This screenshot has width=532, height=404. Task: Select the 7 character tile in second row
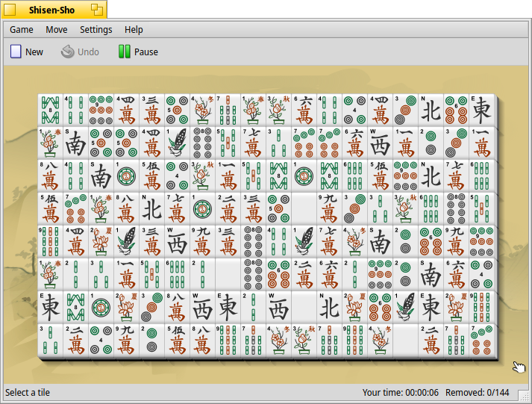pos(254,143)
